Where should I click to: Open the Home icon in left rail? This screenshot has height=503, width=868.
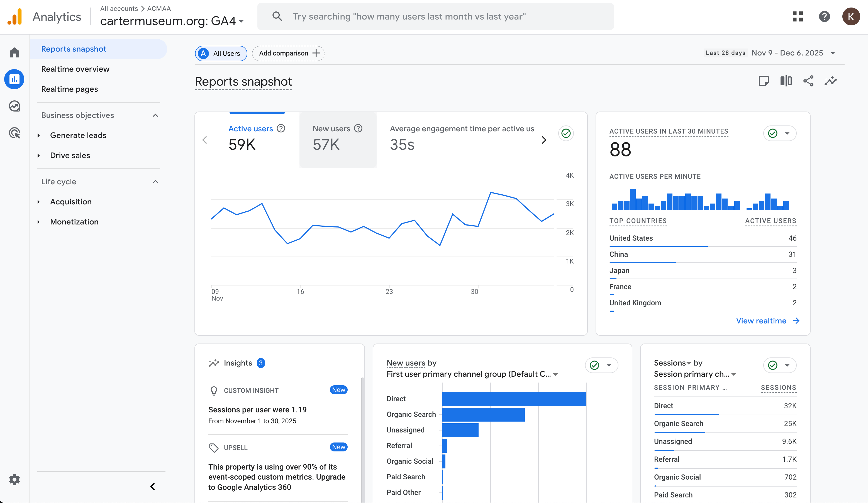coord(14,53)
